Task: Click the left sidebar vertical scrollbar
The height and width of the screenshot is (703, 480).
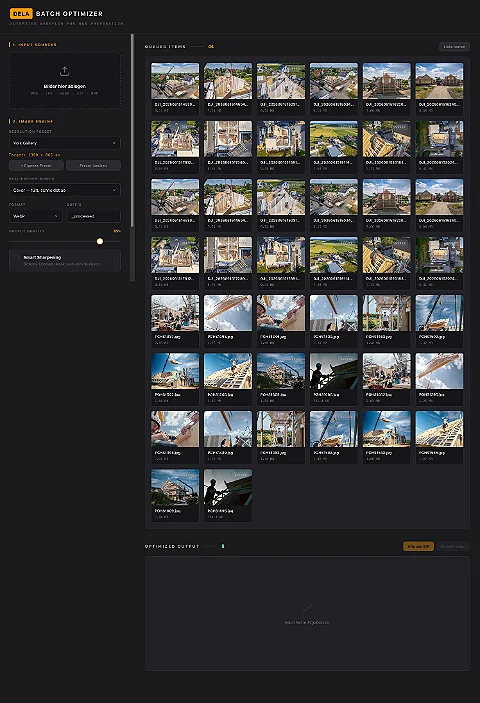Action: pyautogui.click(x=132, y=130)
